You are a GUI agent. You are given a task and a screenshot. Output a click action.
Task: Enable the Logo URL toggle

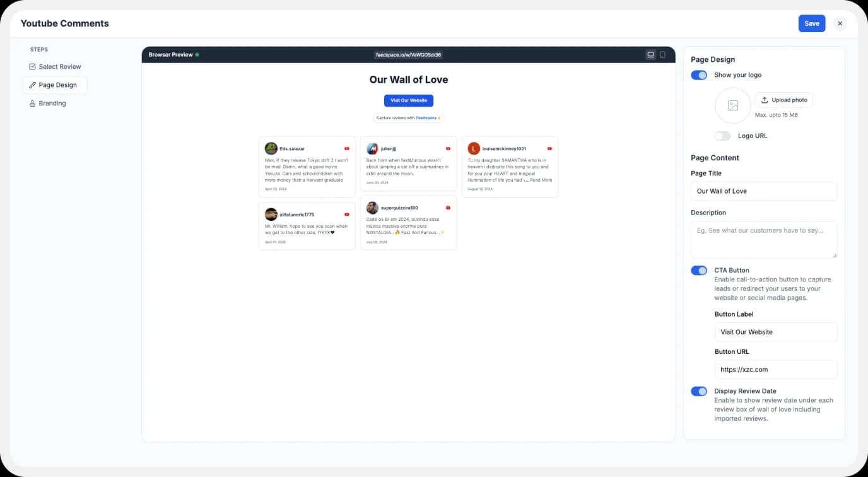[722, 136]
